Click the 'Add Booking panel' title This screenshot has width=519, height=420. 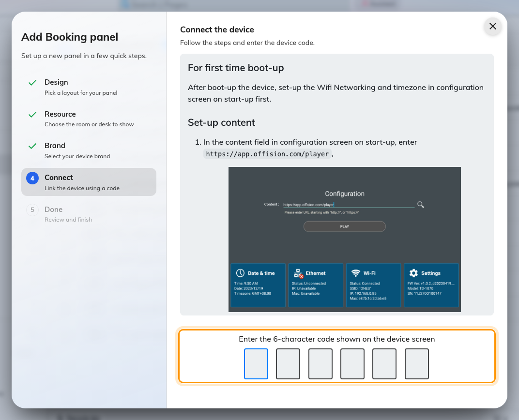[x=70, y=37]
